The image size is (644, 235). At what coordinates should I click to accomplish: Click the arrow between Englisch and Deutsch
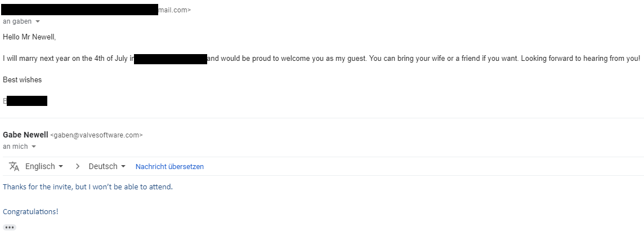pos(78,166)
